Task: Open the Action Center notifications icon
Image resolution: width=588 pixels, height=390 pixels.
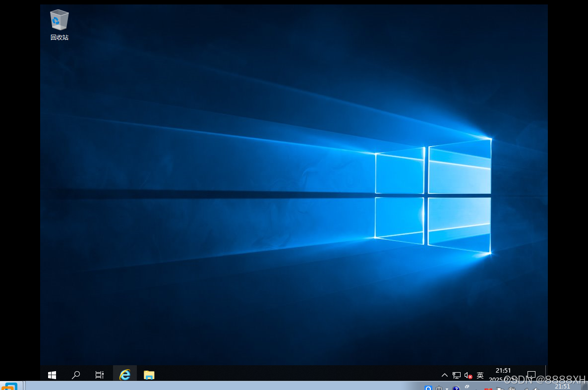Action: tap(531, 375)
